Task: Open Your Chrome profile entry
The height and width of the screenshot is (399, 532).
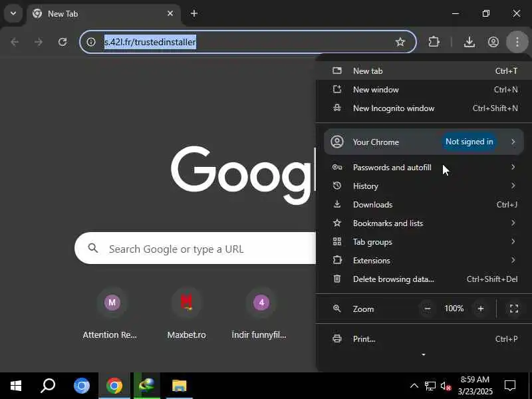Action: 424,142
